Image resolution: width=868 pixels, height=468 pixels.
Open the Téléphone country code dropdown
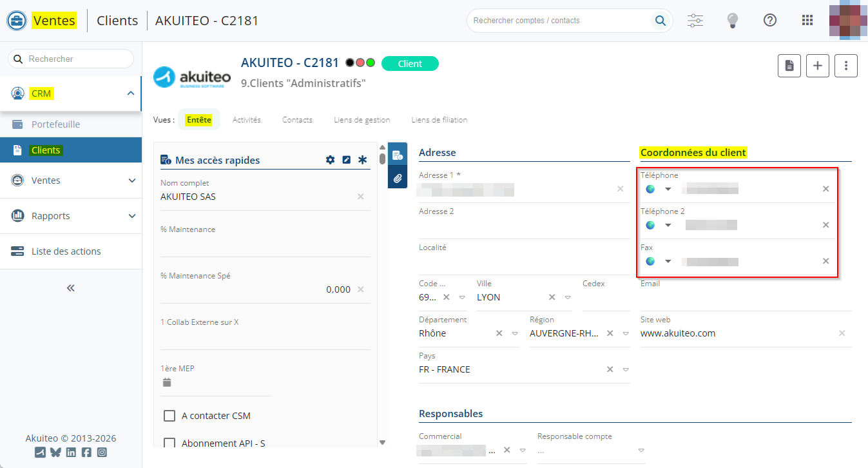[x=668, y=189]
